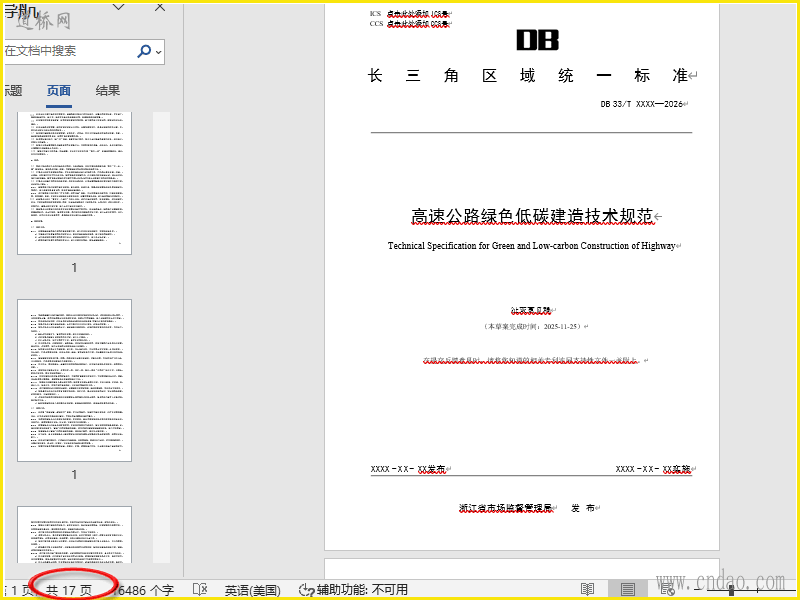The width and height of the screenshot is (800, 600).
Task: Open accessibility checker 辅助功能: 不可用
Action: coord(353,590)
